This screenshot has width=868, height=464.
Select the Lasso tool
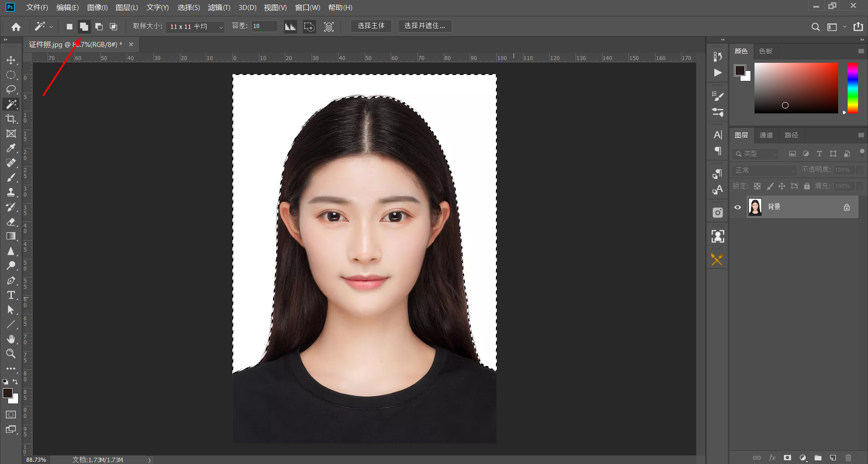tap(11, 89)
